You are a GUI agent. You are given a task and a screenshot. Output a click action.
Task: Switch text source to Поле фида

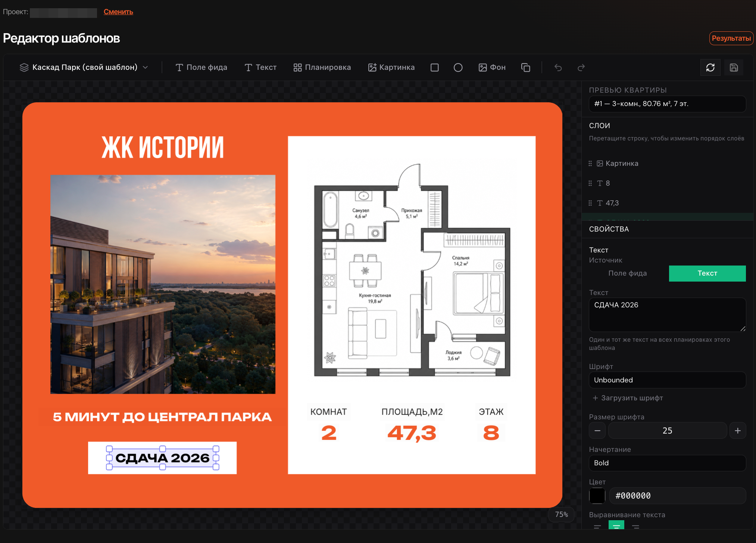coord(628,273)
